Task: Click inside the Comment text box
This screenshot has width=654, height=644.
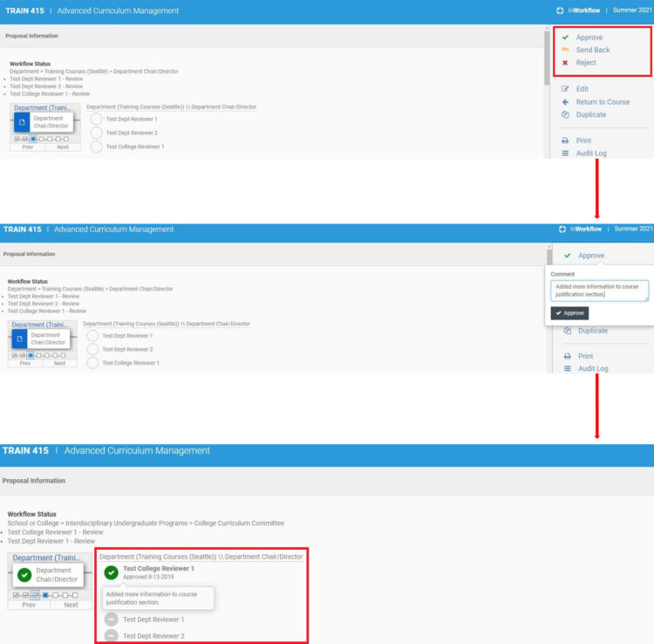Action: pyautogui.click(x=599, y=291)
